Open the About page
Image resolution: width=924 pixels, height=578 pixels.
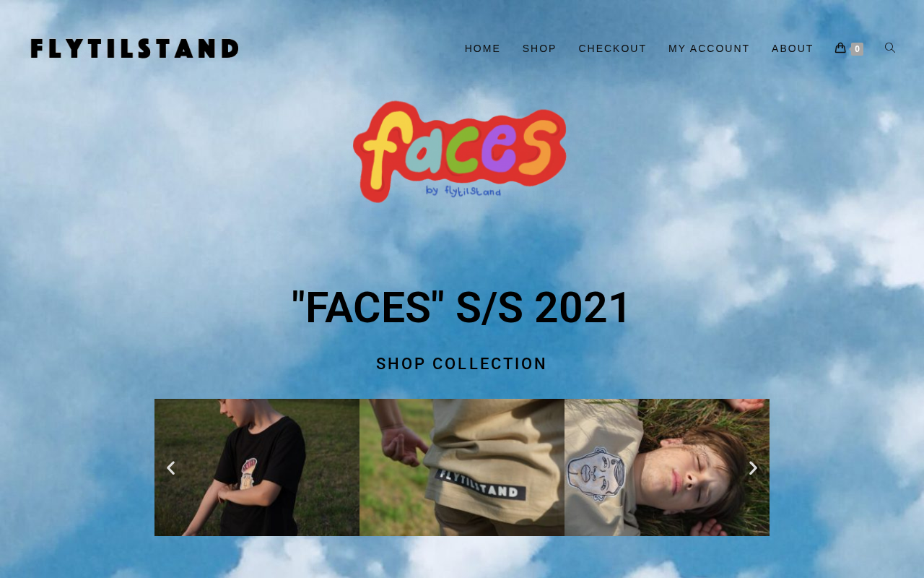[x=793, y=48]
